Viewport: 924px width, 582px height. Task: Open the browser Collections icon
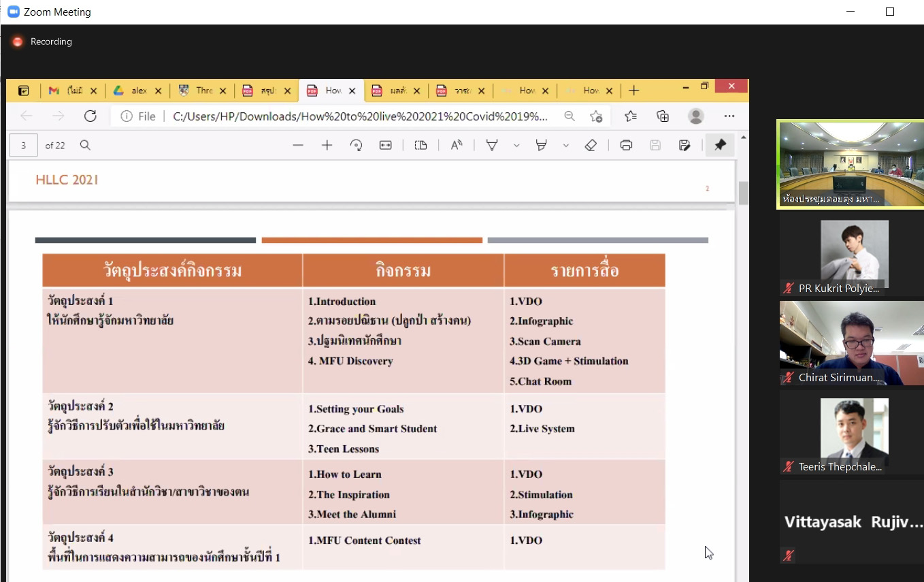663,116
